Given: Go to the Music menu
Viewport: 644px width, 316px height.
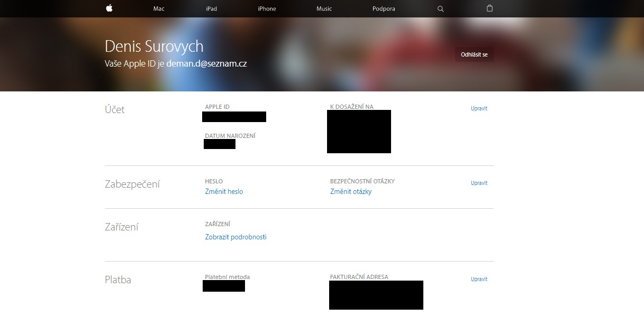Looking at the screenshot, I should coord(324,9).
